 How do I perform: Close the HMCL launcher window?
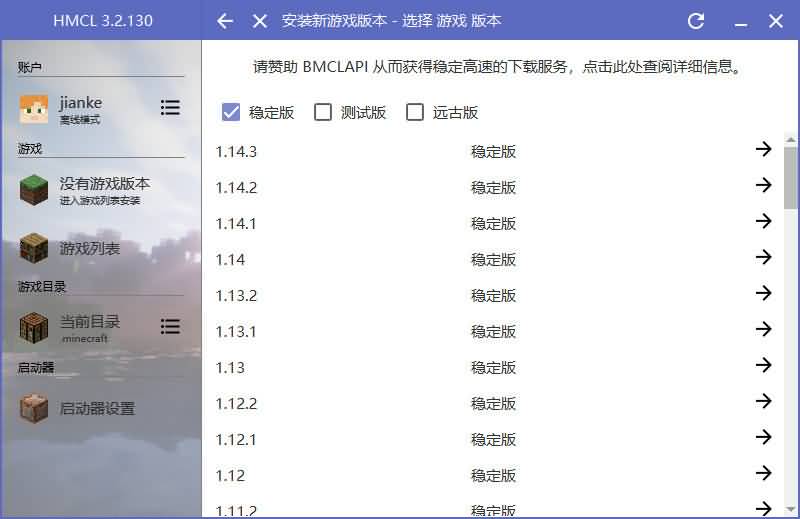coord(776,21)
